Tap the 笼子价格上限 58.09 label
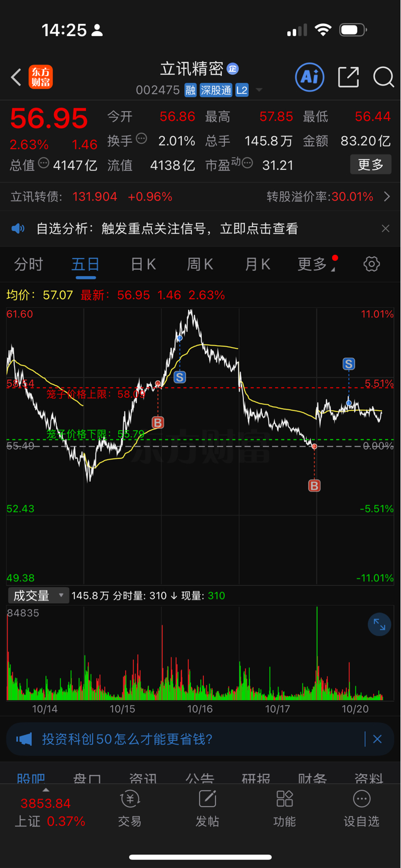Viewport: 401px width, 868px height. (96, 394)
